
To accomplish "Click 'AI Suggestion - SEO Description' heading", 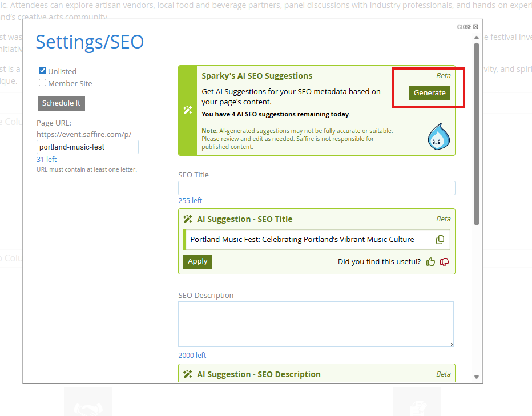I will pyautogui.click(x=259, y=374).
